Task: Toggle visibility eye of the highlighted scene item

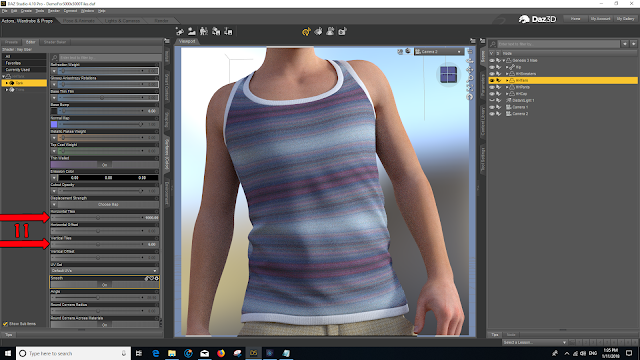Action: (492, 80)
